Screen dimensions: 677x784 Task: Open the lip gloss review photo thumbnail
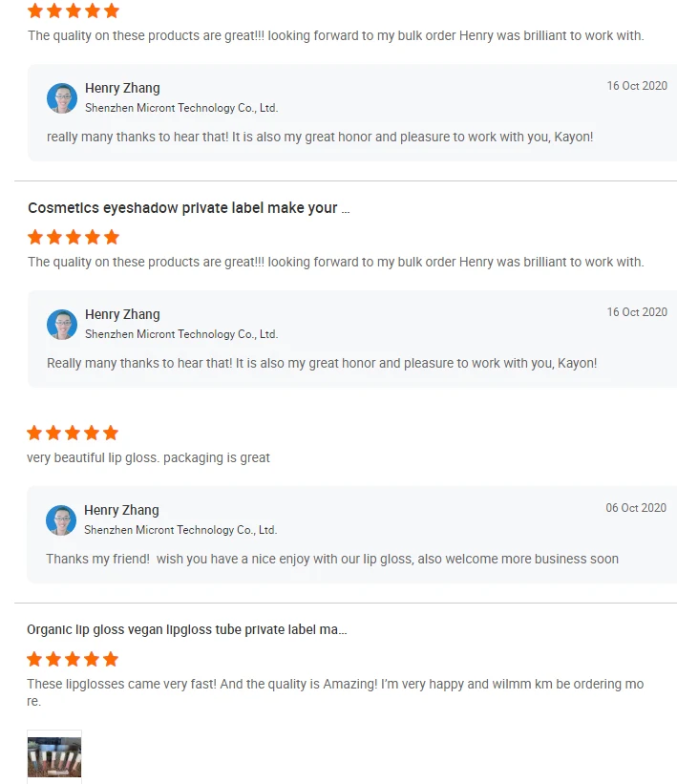click(x=54, y=756)
